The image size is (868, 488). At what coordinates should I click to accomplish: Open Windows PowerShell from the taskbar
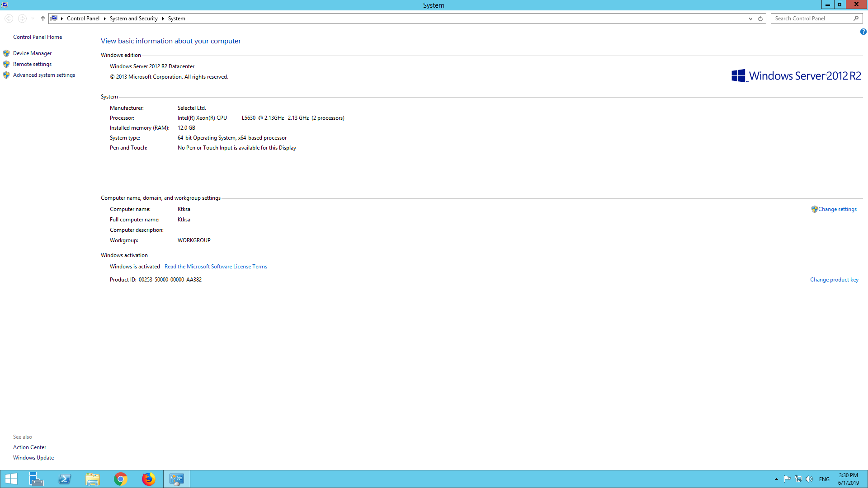pos(65,479)
